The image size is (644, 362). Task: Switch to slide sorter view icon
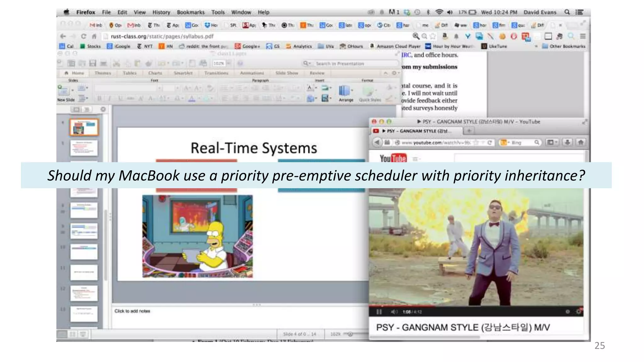(x=73, y=334)
